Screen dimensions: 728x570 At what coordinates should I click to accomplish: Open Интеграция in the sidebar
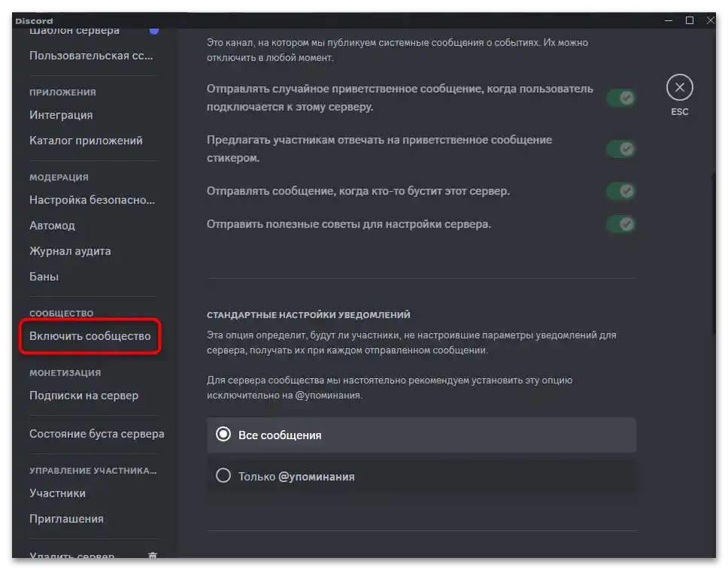[x=61, y=115]
